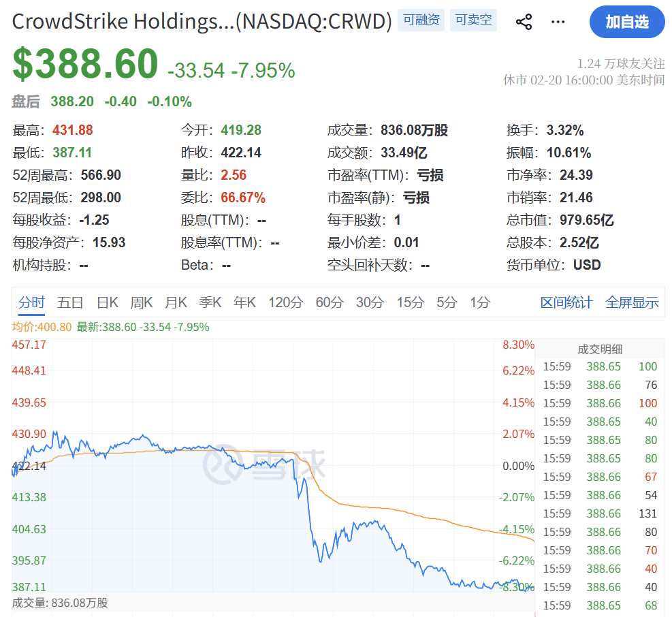Switch to the 五日 five-day tab

(71, 302)
